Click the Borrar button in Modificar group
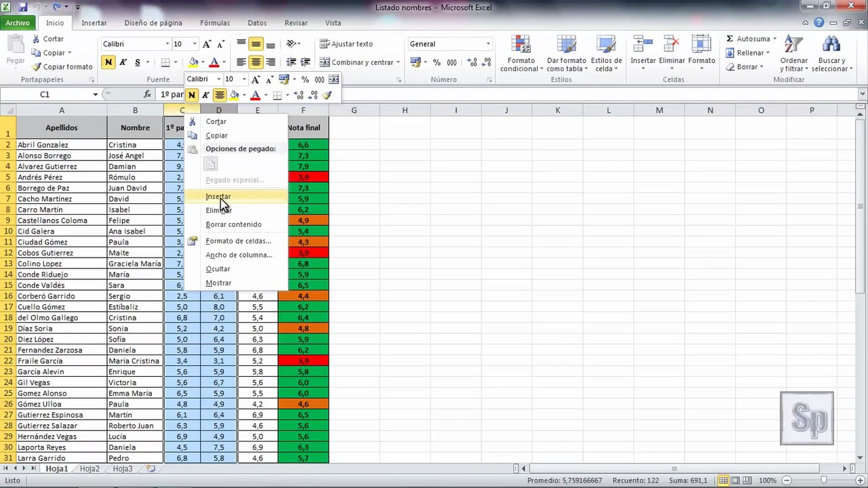 click(744, 67)
